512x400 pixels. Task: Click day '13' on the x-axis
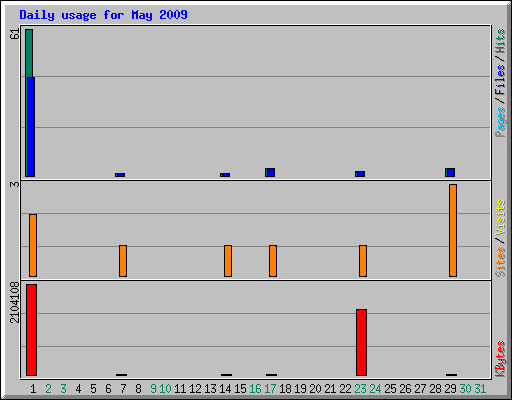pyautogui.click(x=210, y=389)
